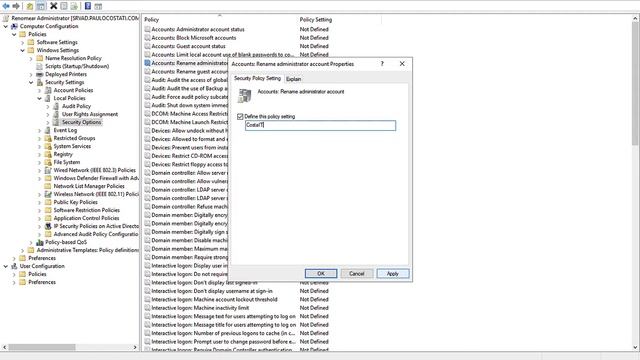Click the Security Settings shield icon
The width and height of the screenshot is (640, 360).
[40, 82]
